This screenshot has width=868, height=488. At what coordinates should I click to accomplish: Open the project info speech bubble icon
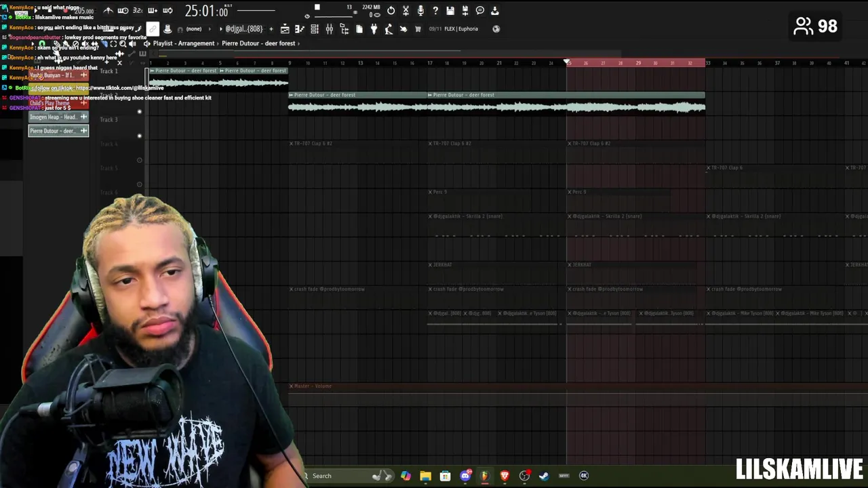(480, 11)
